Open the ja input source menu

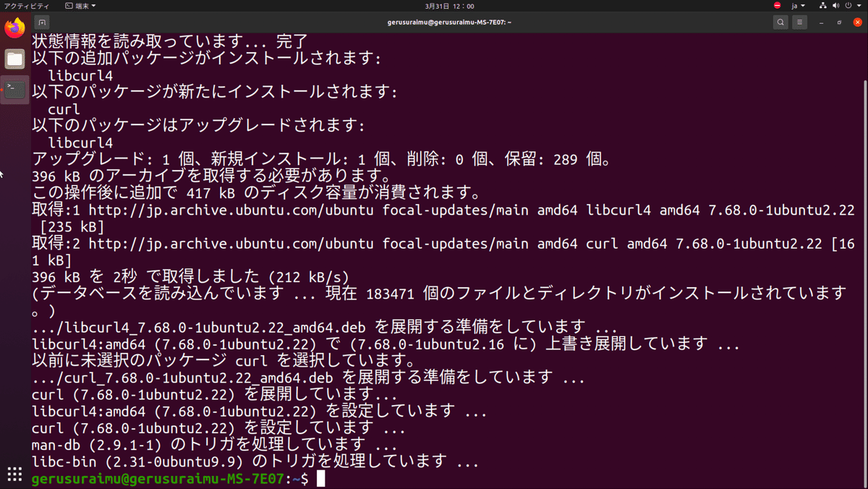click(x=798, y=6)
